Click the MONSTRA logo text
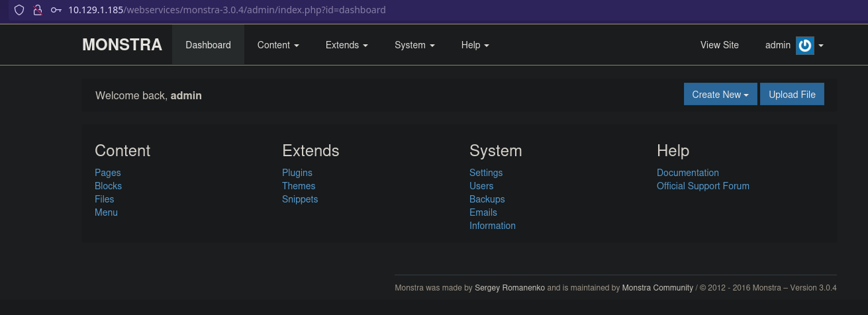The height and width of the screenshot is (315, 868). 122,45
